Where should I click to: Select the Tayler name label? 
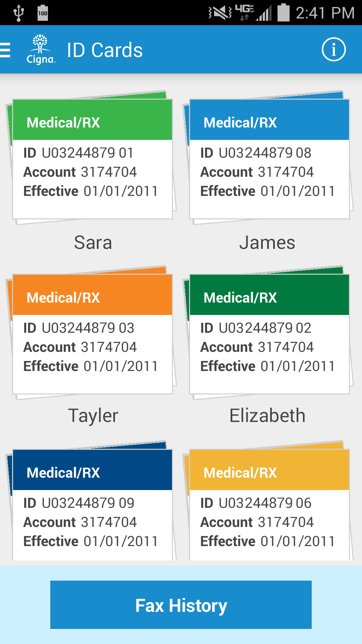[93, 416]
